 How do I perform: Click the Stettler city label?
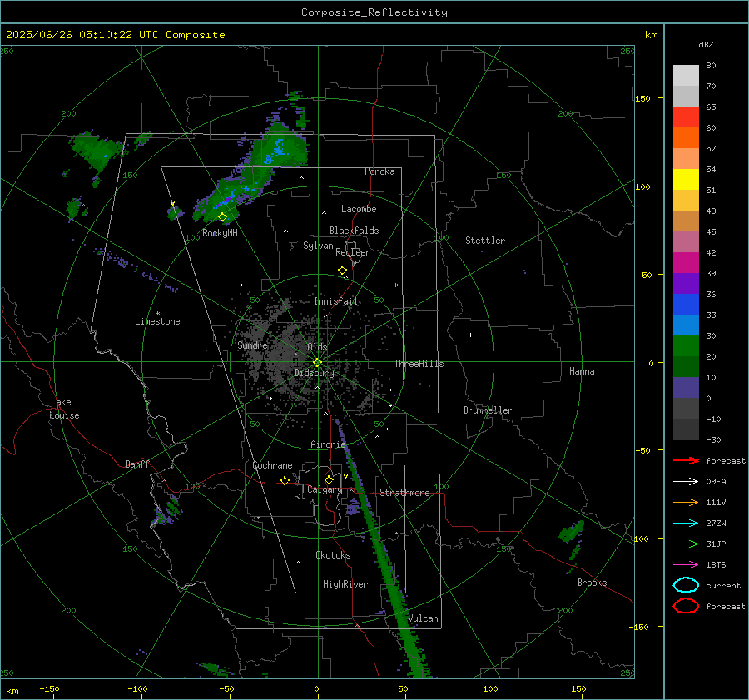[x=485, y=241]
